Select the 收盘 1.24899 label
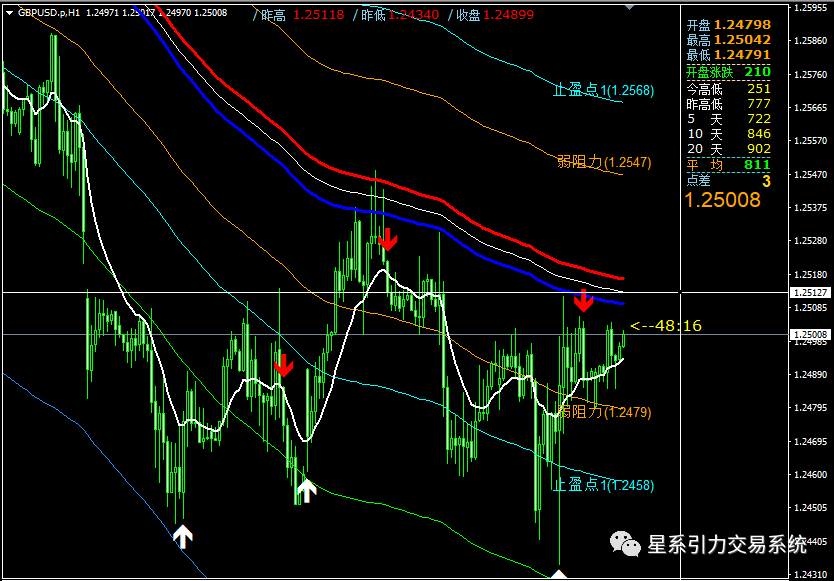Image resolution: width=834 pixels, height=581 pixels. click(x=491, y=15)
